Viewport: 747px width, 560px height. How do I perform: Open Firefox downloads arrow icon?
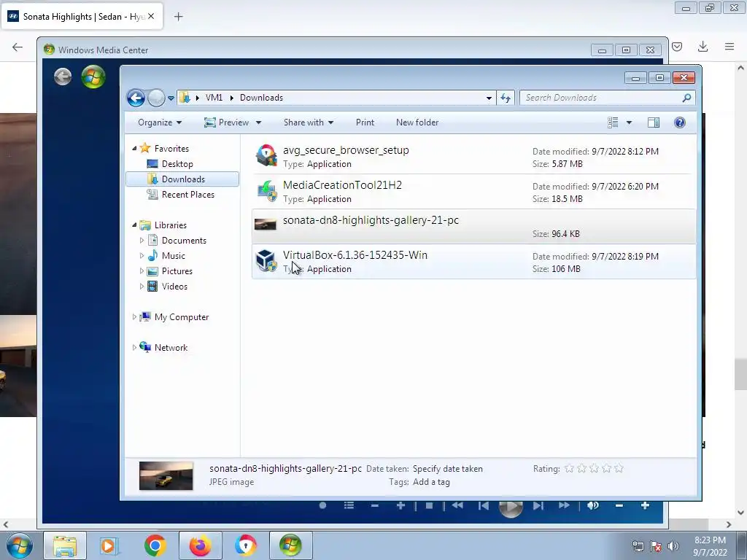[x=703, y=47]
